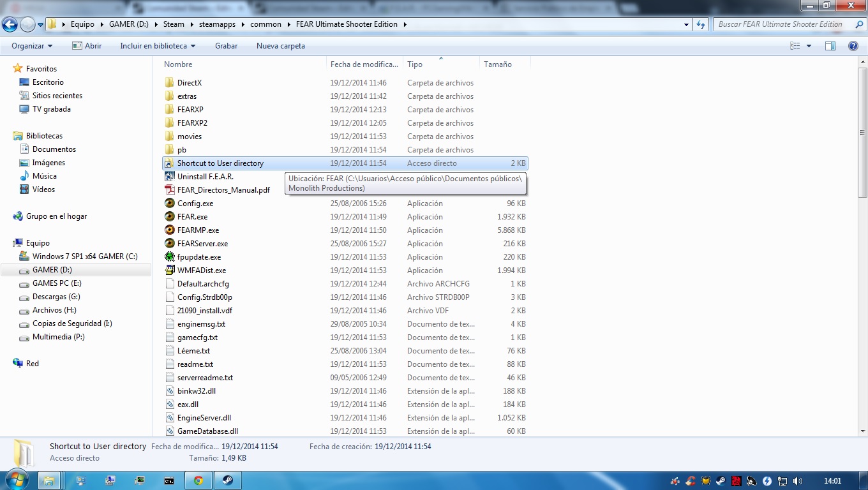Open the address bar previous locations dropdown
This screenshot has height=490, width=868.
coord(687,24)
